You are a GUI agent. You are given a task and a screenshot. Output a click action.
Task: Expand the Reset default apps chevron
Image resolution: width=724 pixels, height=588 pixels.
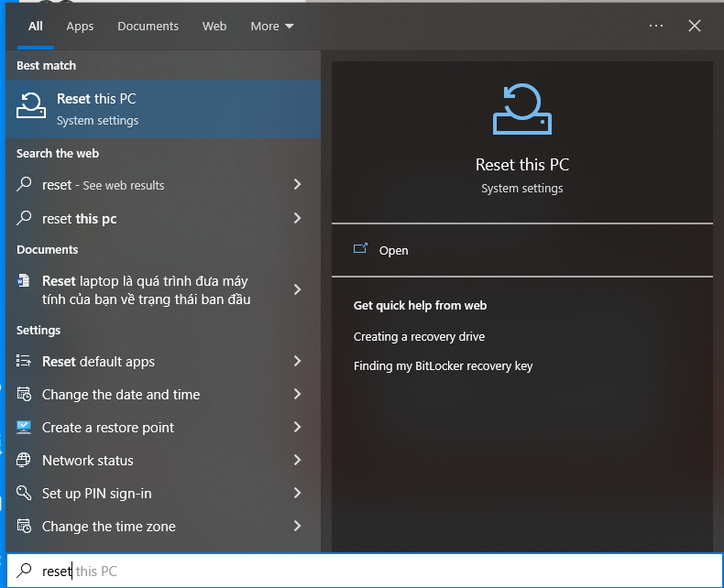(x=297, y=361)
